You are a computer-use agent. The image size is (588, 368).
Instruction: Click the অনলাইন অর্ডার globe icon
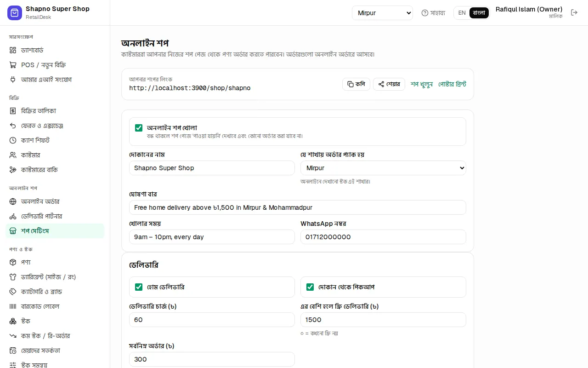point(13,201)
